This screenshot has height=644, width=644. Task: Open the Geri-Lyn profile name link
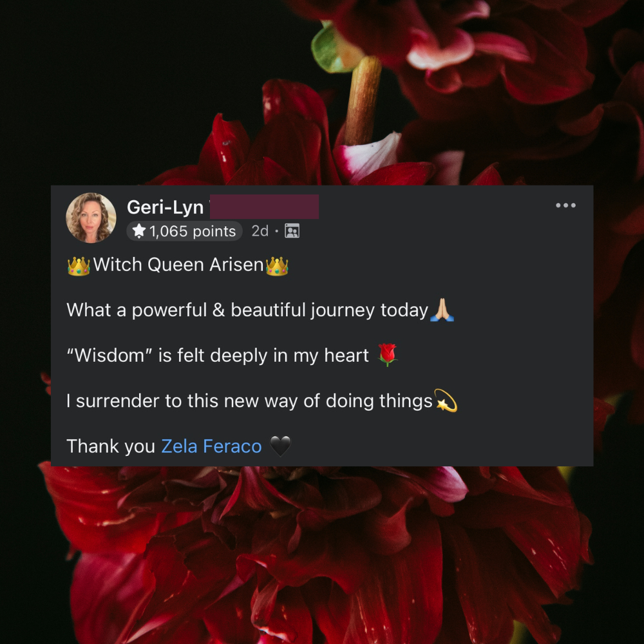point(165,207)
